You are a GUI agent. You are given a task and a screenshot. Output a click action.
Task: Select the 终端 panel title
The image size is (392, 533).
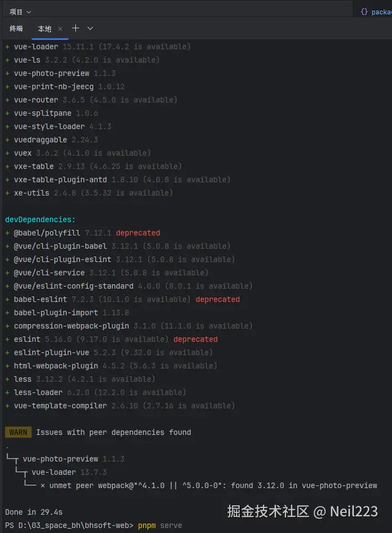(x=16, y=28)
